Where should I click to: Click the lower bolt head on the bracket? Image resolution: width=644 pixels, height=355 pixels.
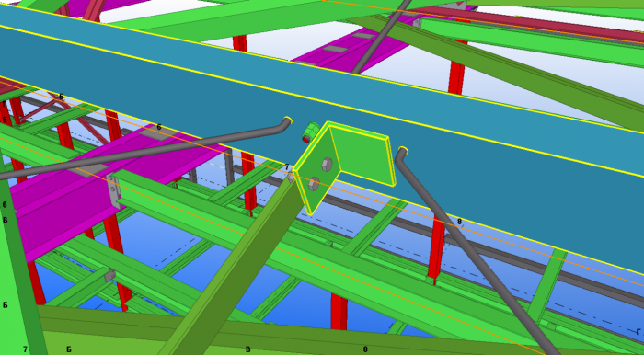pyautogui.click(x=315, y=184)
